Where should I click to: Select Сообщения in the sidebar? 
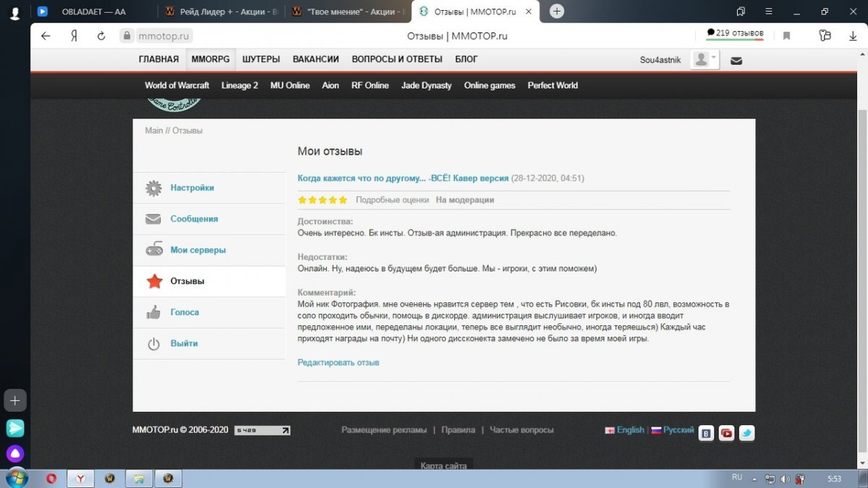(194, 219)
